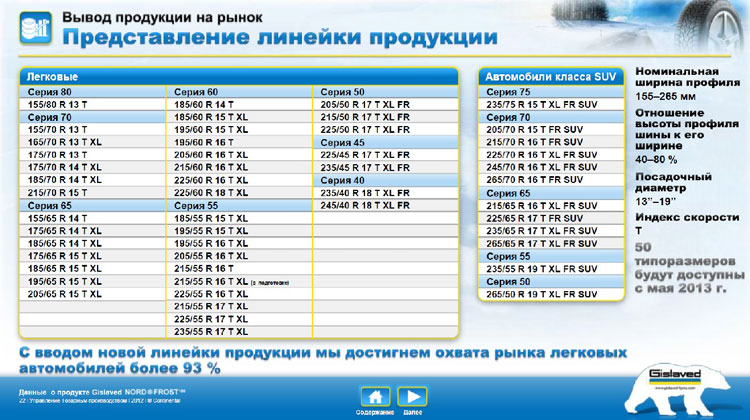750x420 pixels.
Task: Click the 175/70 R 14 T XL cell
Action: click(x=92, y=167)
